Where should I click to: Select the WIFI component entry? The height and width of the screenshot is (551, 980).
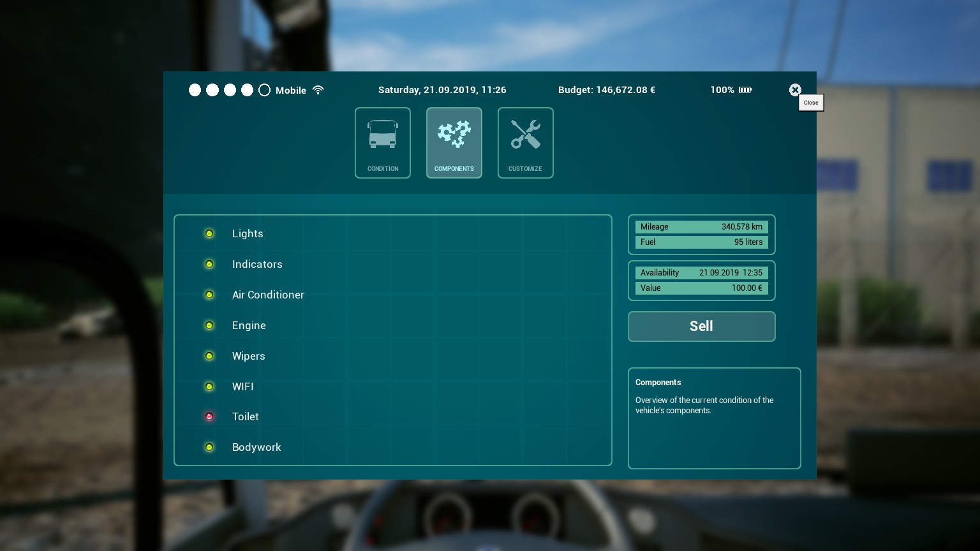tap(242, 386)
